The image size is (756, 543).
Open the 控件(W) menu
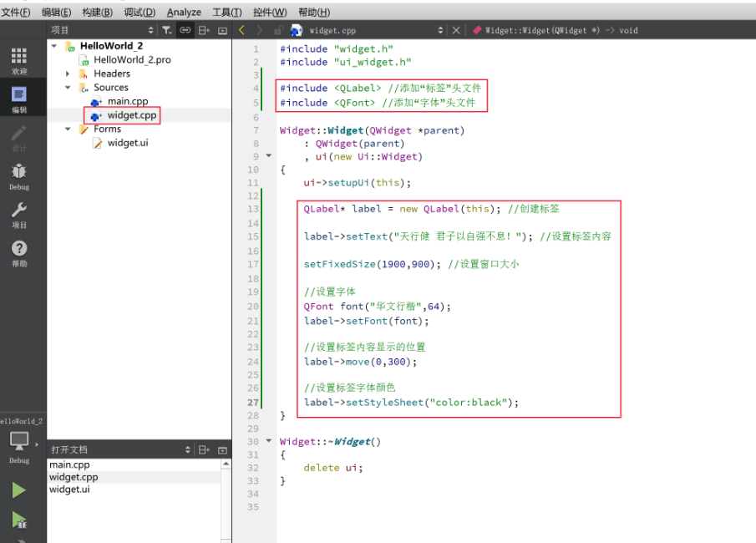point(270,12)
